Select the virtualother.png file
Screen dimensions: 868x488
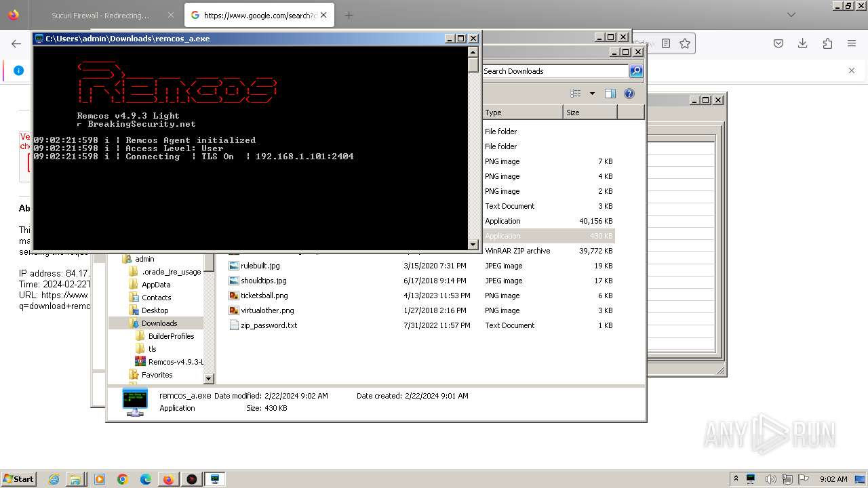[x=267, y=310]
